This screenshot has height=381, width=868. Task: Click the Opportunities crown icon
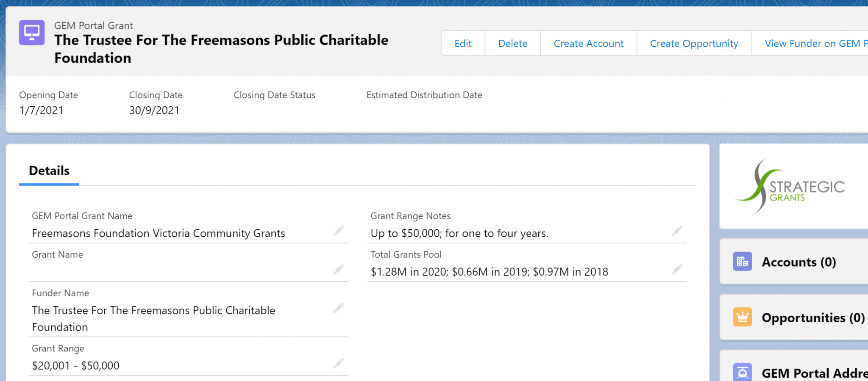coord(742,317)
